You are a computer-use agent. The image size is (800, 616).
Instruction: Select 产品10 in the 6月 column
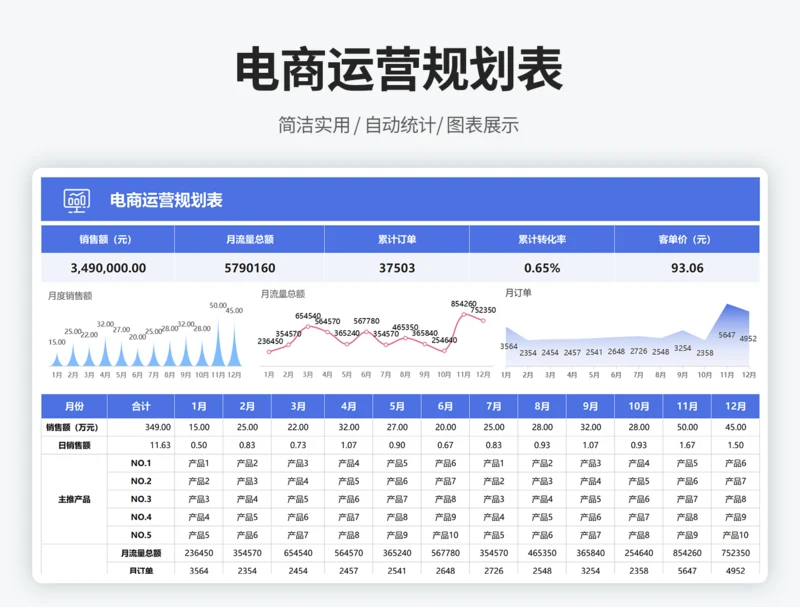click(x=445, y=535)
